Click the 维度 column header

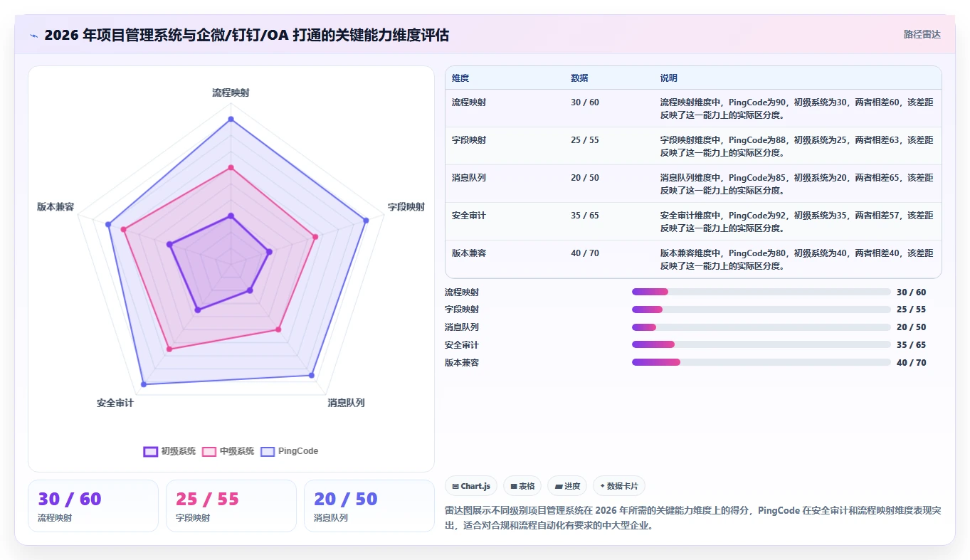(x=460, y=78)
